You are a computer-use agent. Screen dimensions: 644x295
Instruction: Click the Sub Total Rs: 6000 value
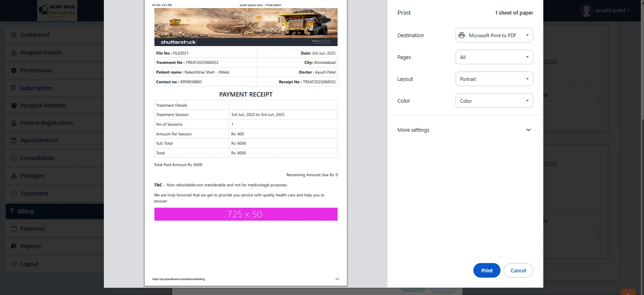[x=239, y=143]
